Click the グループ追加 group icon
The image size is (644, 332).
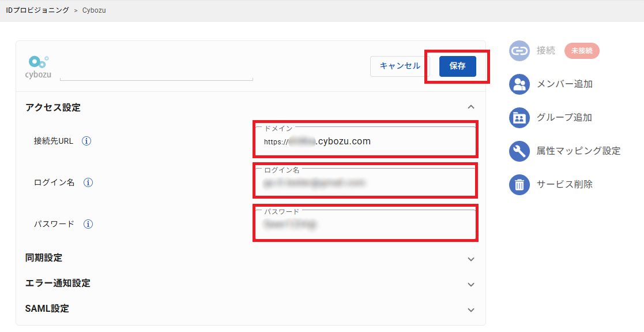519,118
